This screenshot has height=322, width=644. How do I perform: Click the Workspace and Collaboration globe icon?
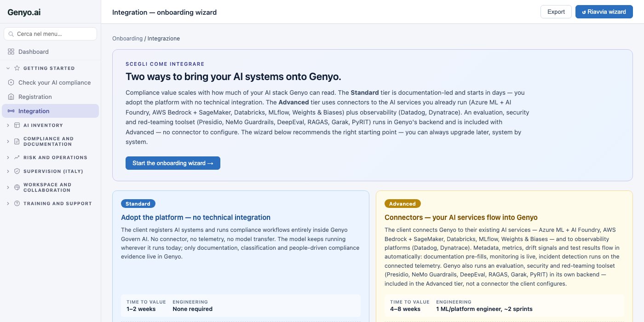[17, 187]
